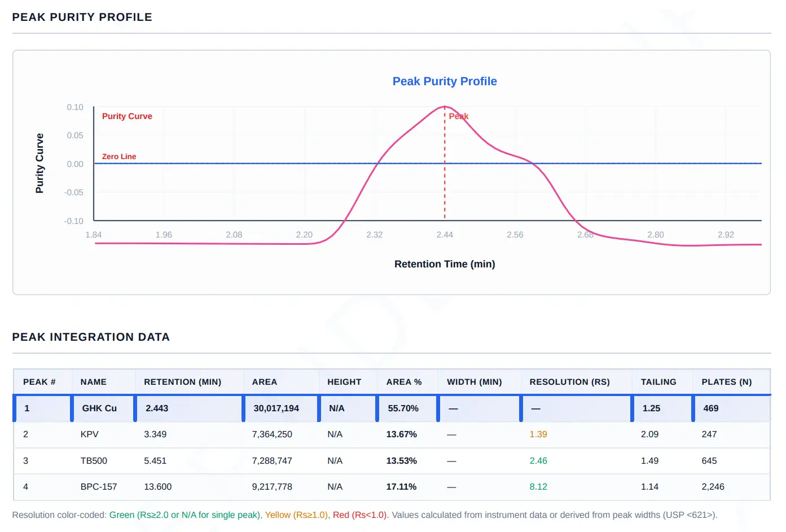Select the TB500 peak row
The height and width of the screenshot is (532, 786).
pos(392,461)
